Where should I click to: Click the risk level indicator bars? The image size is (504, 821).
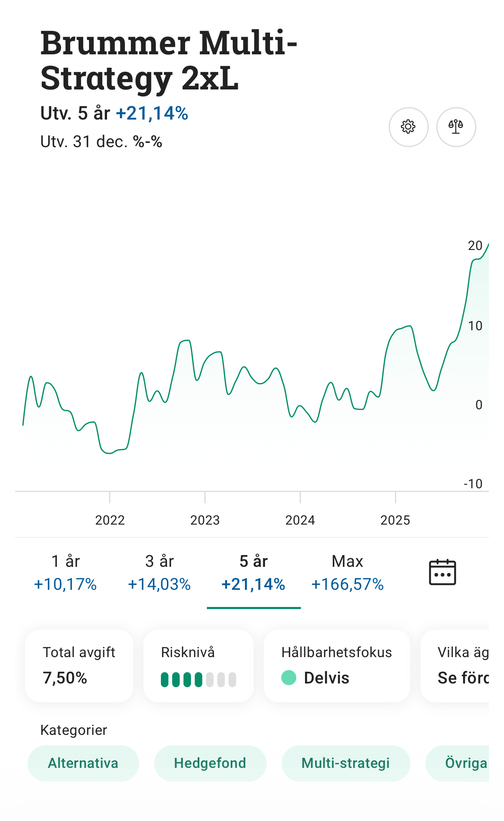(x=199, y=680)
